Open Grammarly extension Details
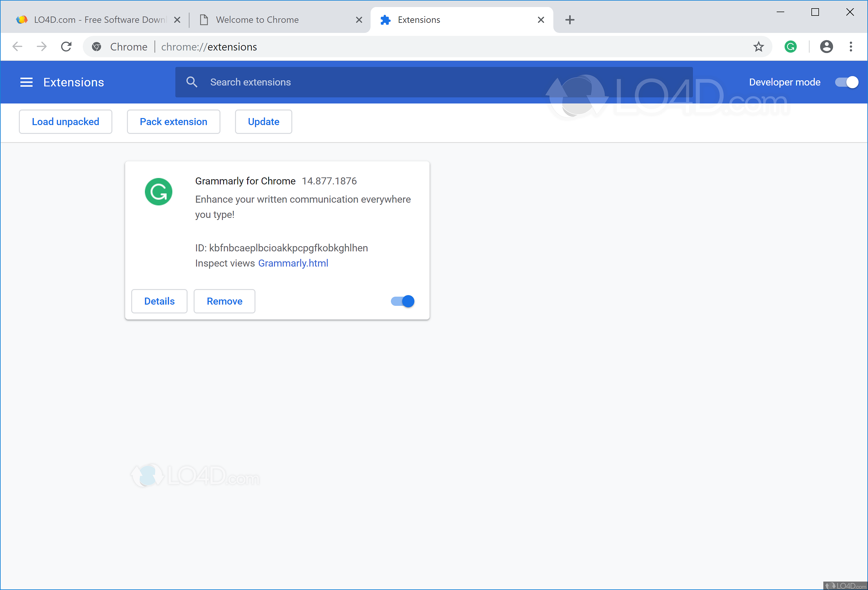The image size is (868, 590). pyautogui.click(x=159, y=301)
